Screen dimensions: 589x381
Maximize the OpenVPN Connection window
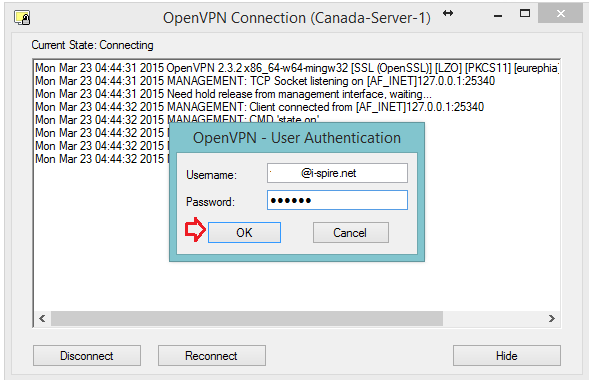525,14
